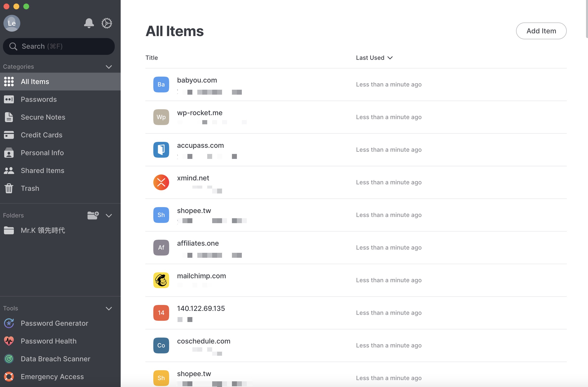Open the 140.122.69.135 entry title
Screen dimensions: 588x387
click(x=201, y=308)
